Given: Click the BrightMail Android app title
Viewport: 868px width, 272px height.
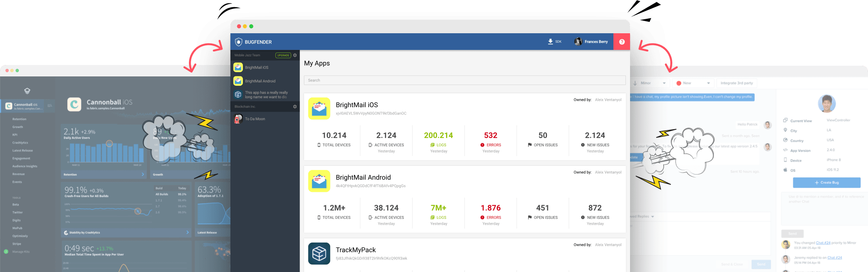Looking at the screenshot, I should pyautogui.click(x=363, y=178).
